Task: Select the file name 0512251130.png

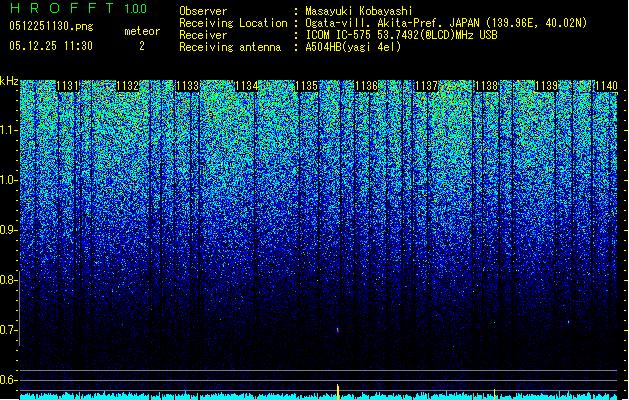Action: 51,26
